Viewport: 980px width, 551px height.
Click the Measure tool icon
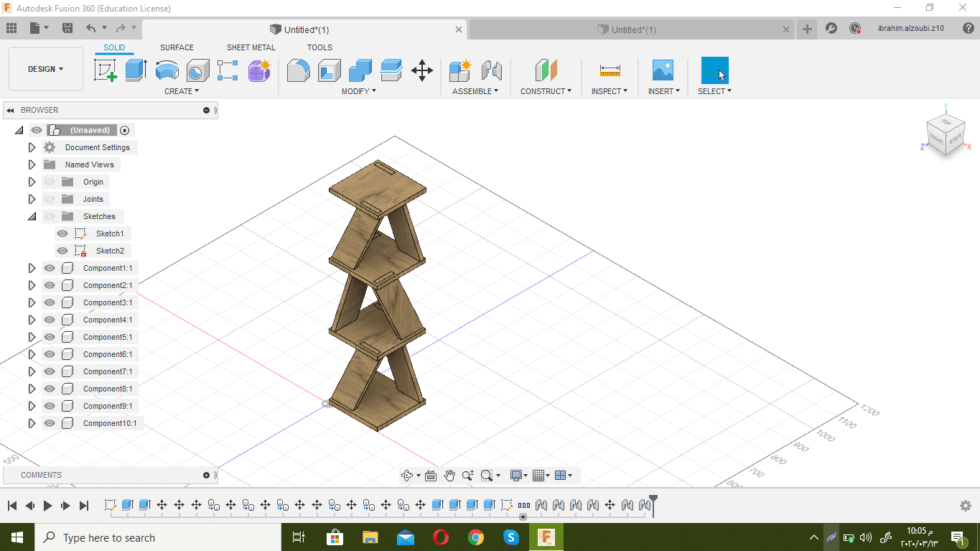click(610, 70)
